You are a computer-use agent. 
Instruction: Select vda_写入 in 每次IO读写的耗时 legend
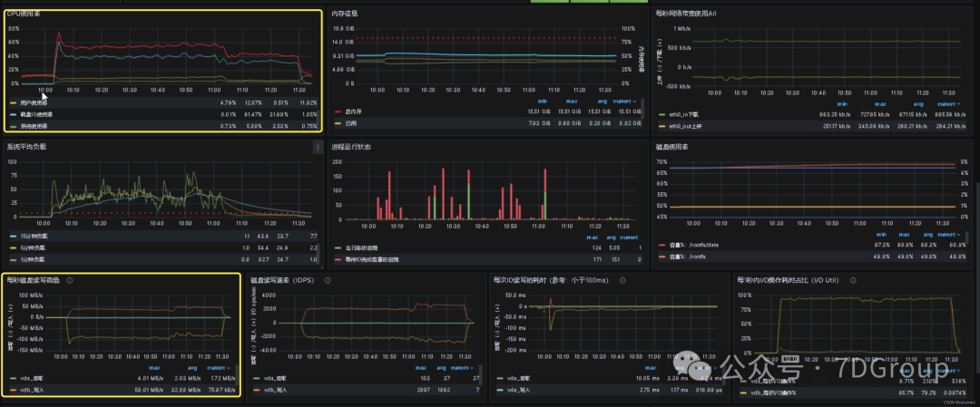pyautogui.click(x=520, y=390)
